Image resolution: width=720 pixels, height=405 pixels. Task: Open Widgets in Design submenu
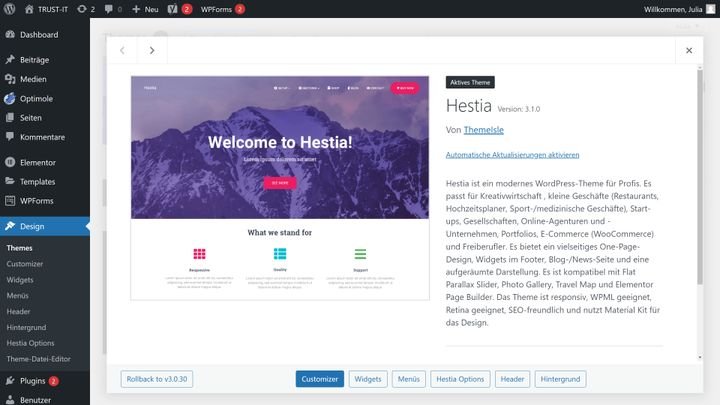pos(20,280)
